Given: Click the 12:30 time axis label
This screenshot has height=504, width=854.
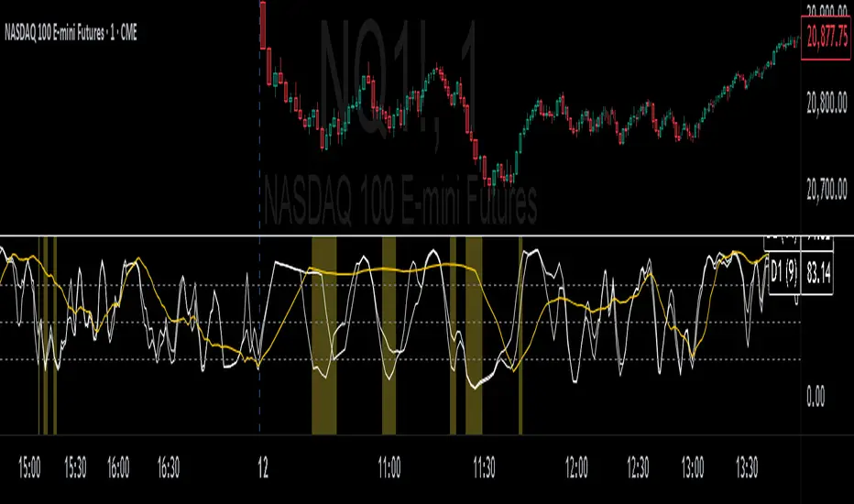Looking at the screenshot, I should coord(638,467).
